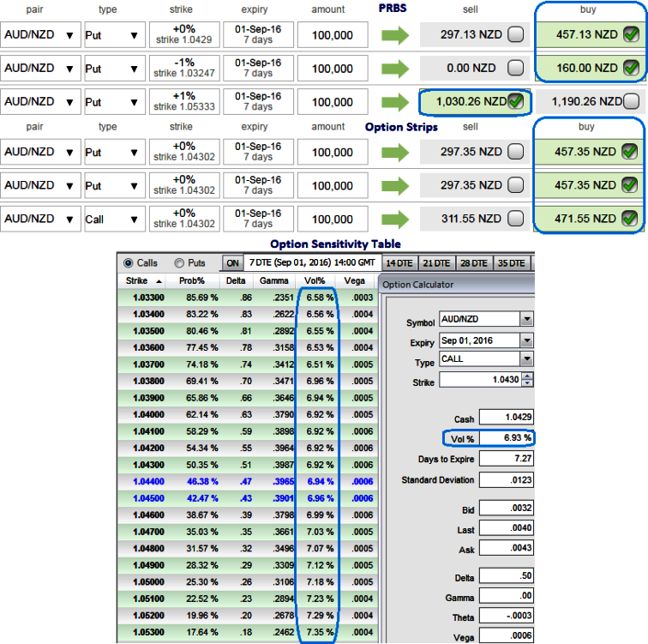Open the Symbol dropdown in Option Calculator
This screenshot has height=644, width=648.
(x=526, y=320)
